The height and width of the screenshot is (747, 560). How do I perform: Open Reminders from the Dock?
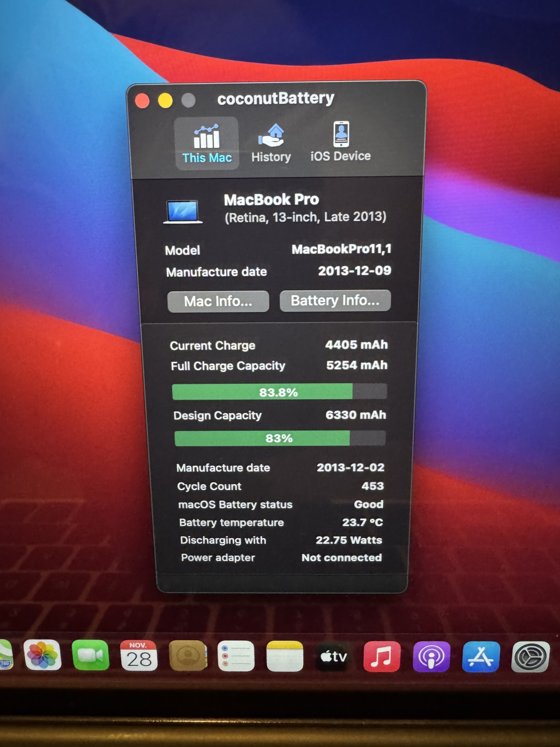236,656
